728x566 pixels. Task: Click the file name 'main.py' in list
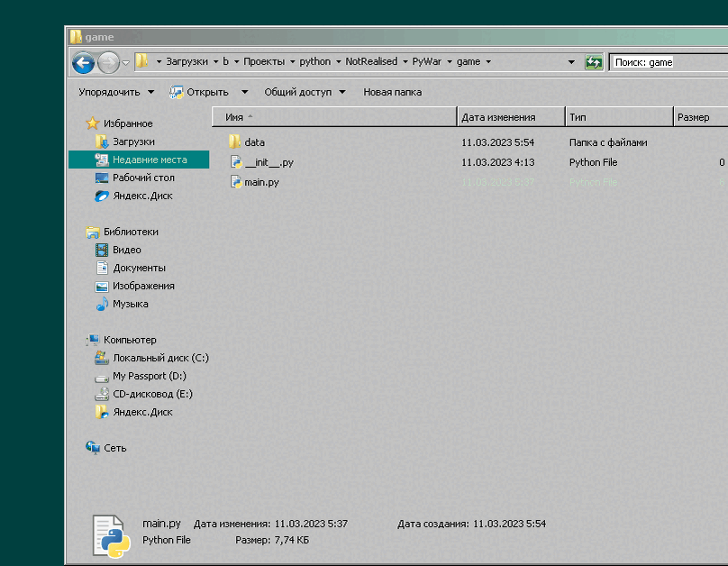coord(261,182)
